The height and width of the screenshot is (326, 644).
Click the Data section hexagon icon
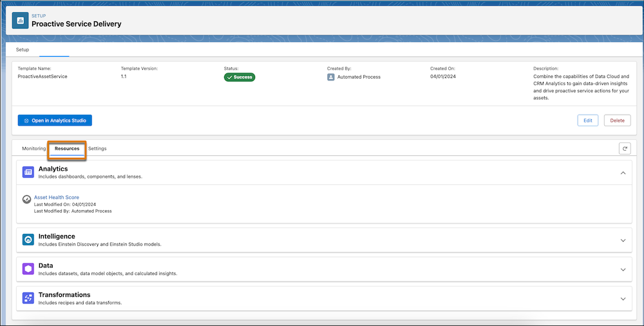pyautogui.click(x=28, y=269)
